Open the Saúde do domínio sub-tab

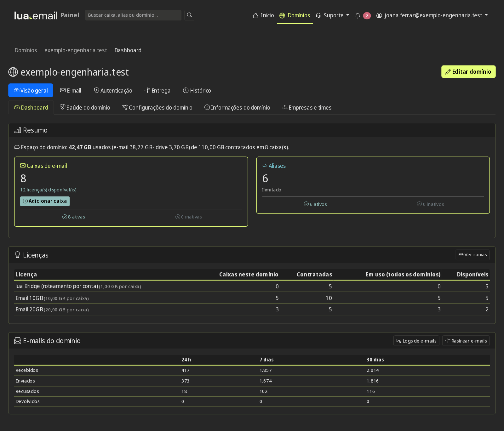85,108
